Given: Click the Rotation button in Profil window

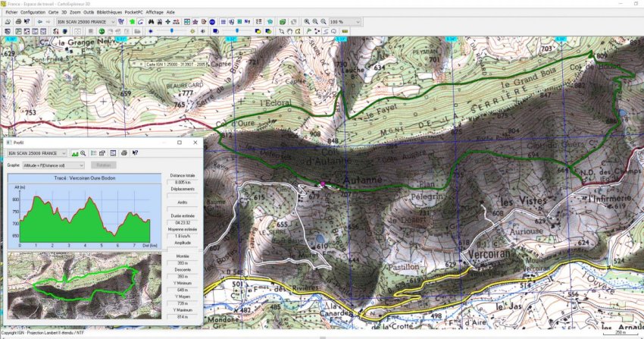Looking at the screenshot, I should 104,165.
